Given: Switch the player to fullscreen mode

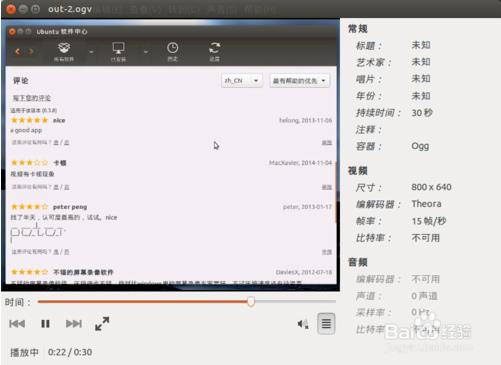Looking at the screenshot, I should pyautogui.click(x=102, y=324).
